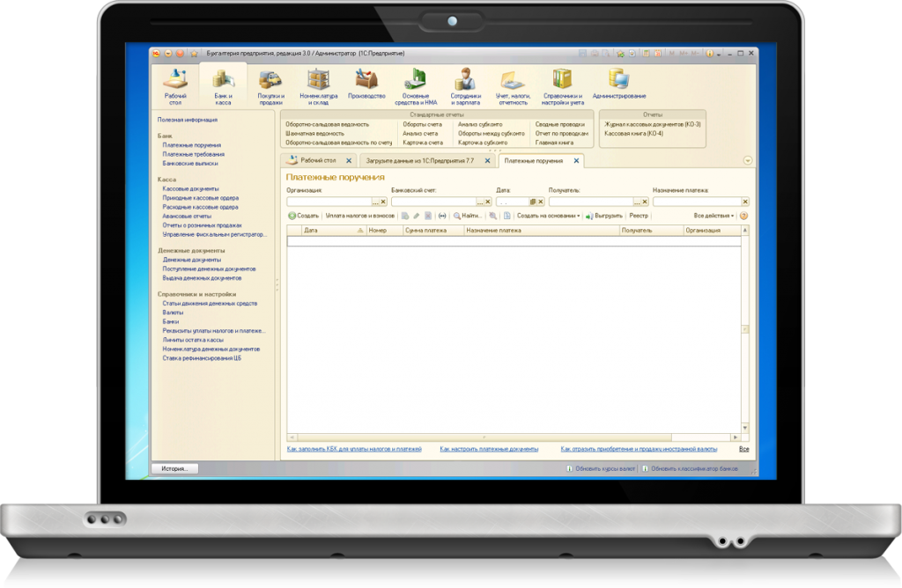This screenshot has width=902, height=588.
Task: Open link Как настроить платежные документы
Action: 489,449
